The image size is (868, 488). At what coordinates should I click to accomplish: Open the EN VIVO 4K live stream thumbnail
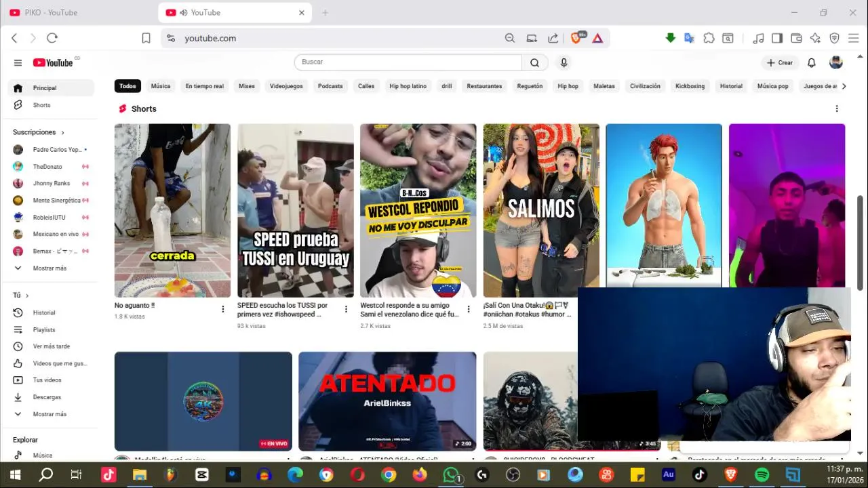[203, 401]
